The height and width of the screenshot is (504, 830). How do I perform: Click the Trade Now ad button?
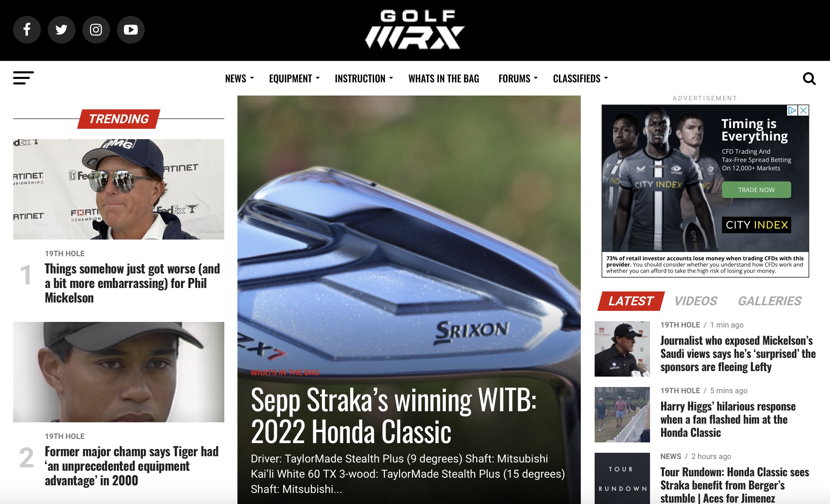(x=756, y=190)
